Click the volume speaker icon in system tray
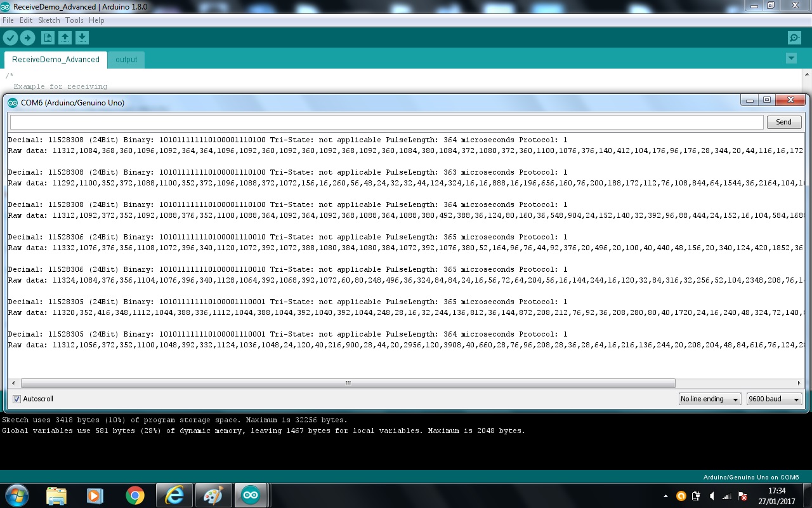The width and height of the screenshot is (812, 508). coord(713,496)
